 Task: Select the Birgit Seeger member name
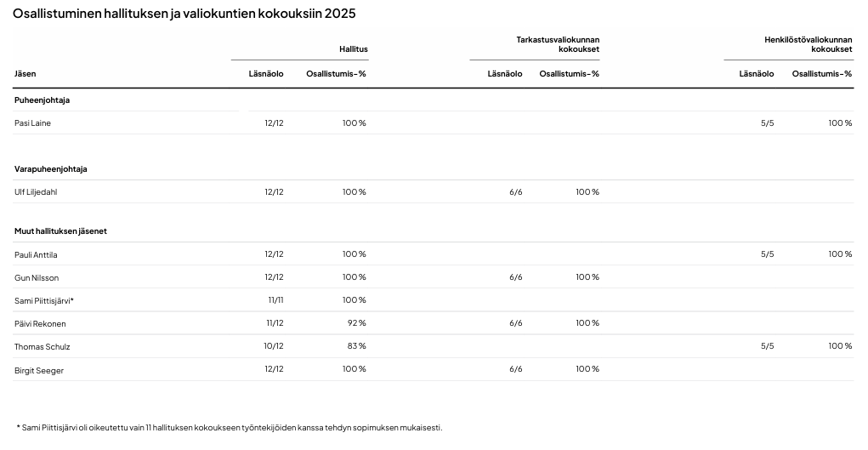pos(39,370)
